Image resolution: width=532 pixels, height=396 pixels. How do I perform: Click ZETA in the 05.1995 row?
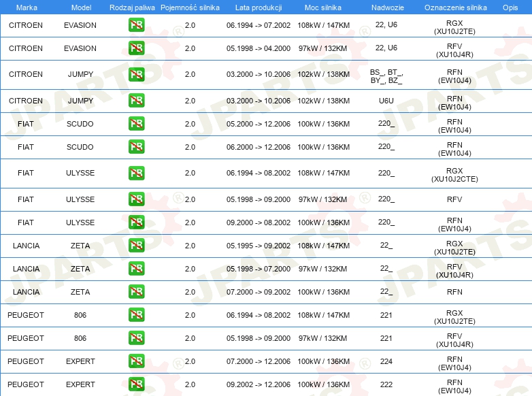tap(80, 246)
